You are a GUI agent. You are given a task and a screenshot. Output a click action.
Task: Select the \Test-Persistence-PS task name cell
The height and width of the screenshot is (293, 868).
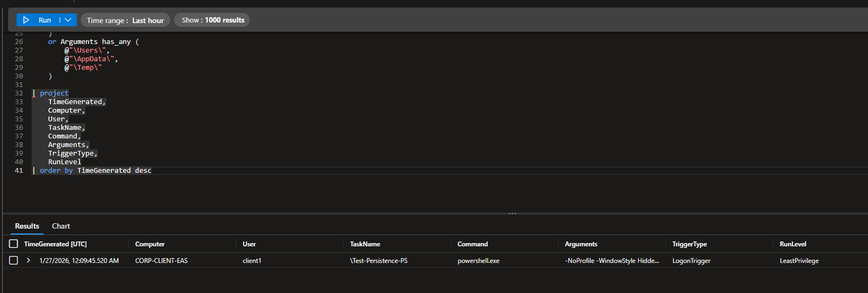click(x=379, y=261)
